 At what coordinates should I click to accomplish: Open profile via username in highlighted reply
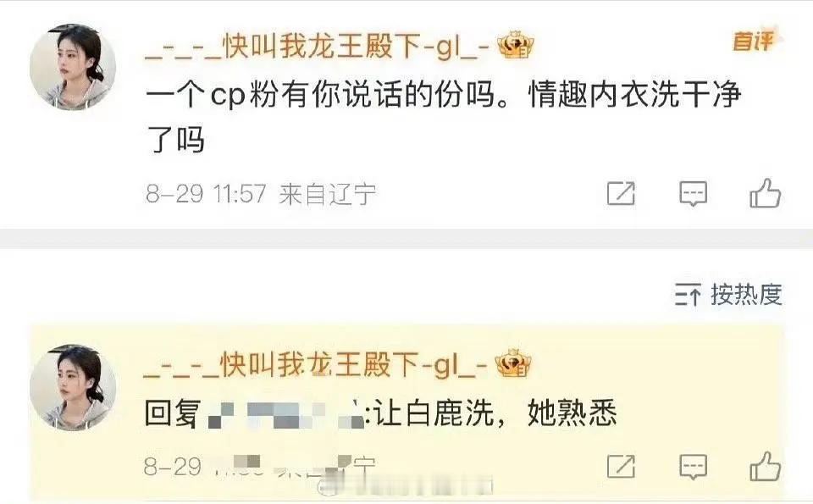(315, 364)
